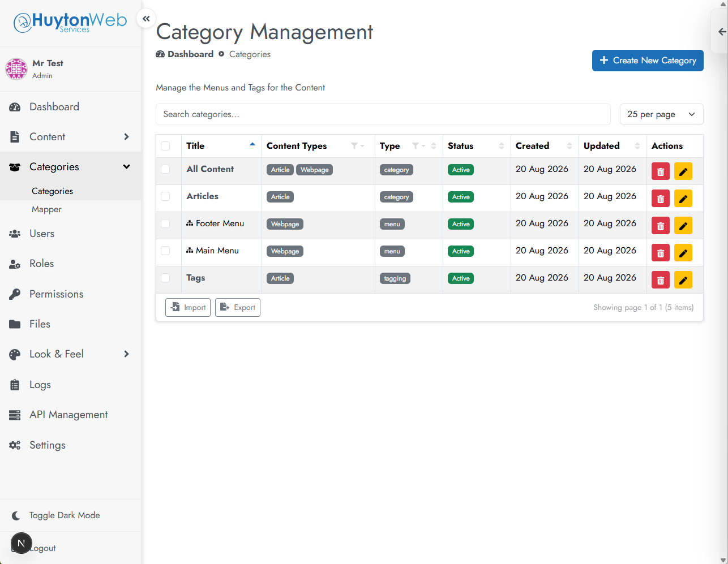
Task: Sort by Title using the arrow
Action: [x=252, y=145]
